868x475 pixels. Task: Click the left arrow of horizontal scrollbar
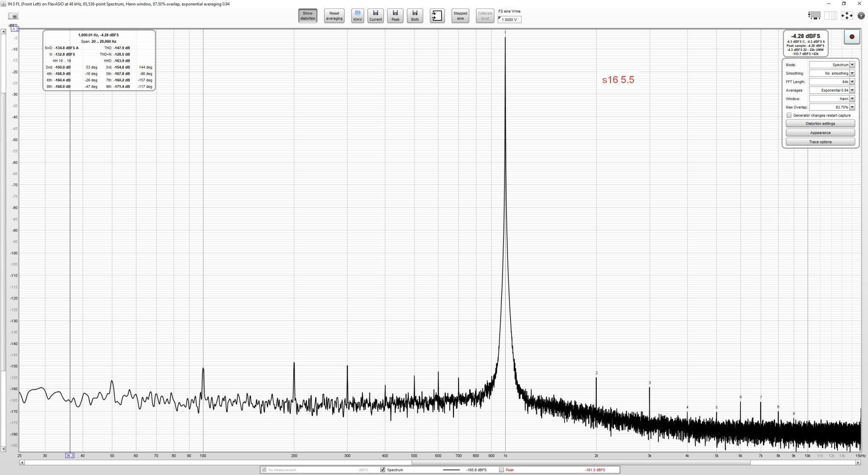(22, 463)
